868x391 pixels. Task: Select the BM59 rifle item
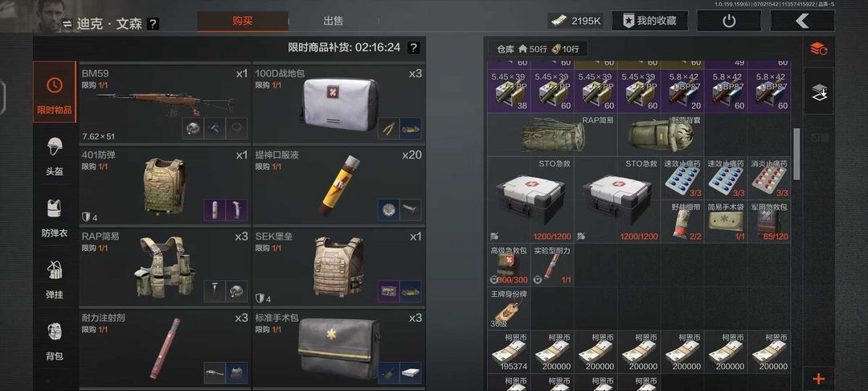pyautogui.click(x=165, y=104)
